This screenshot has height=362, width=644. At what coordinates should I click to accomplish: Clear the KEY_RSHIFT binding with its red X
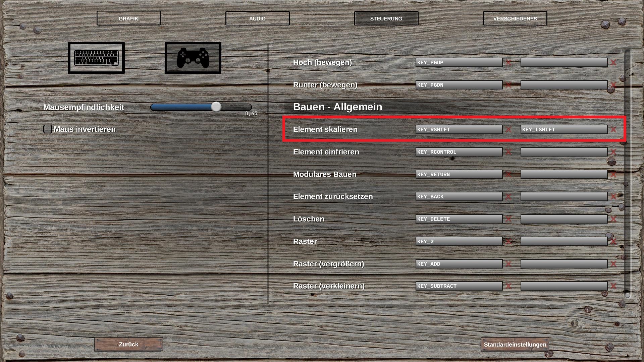[x=508, y=129]
